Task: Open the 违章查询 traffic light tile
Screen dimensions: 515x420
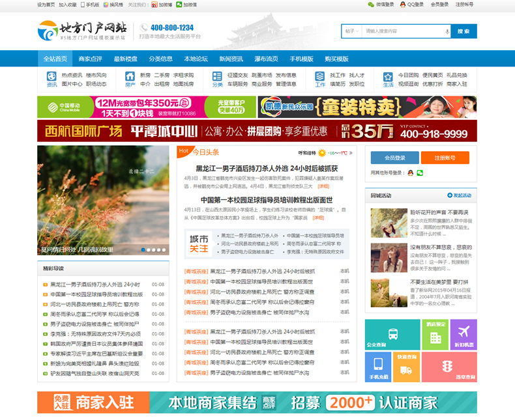Action: pos(449,367)
